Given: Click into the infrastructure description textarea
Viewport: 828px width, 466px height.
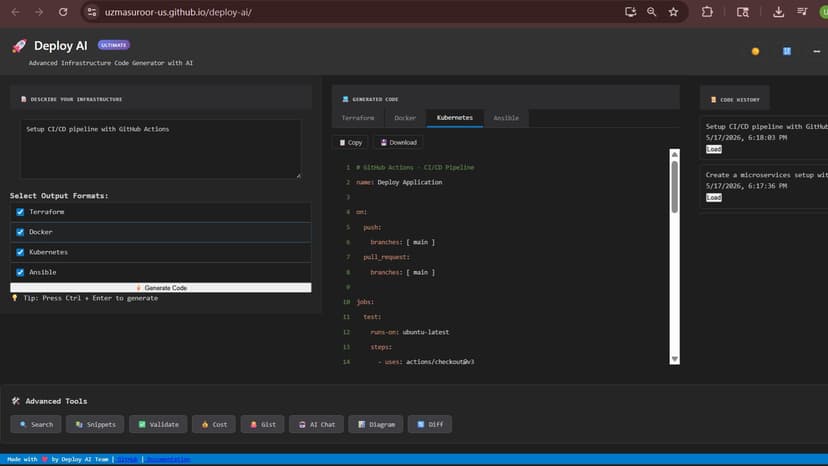Looking at the screenshot, I should click(x=161, y=149).
